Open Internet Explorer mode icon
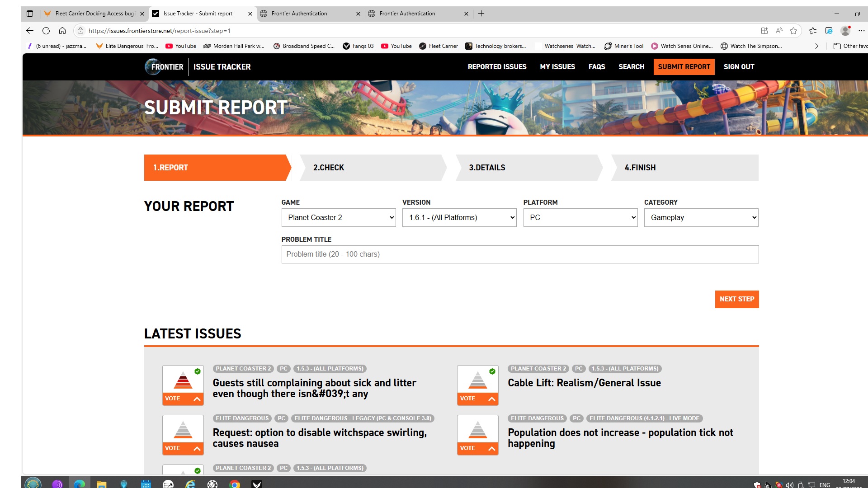The width and height of the screenshot is (868, 488). tap(829, 31)
